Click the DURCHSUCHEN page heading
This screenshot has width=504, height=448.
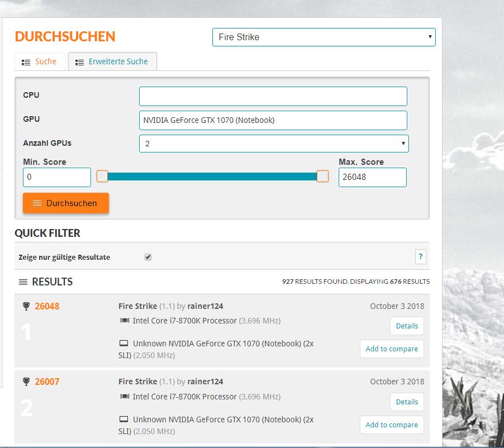(x=65, y=37)
